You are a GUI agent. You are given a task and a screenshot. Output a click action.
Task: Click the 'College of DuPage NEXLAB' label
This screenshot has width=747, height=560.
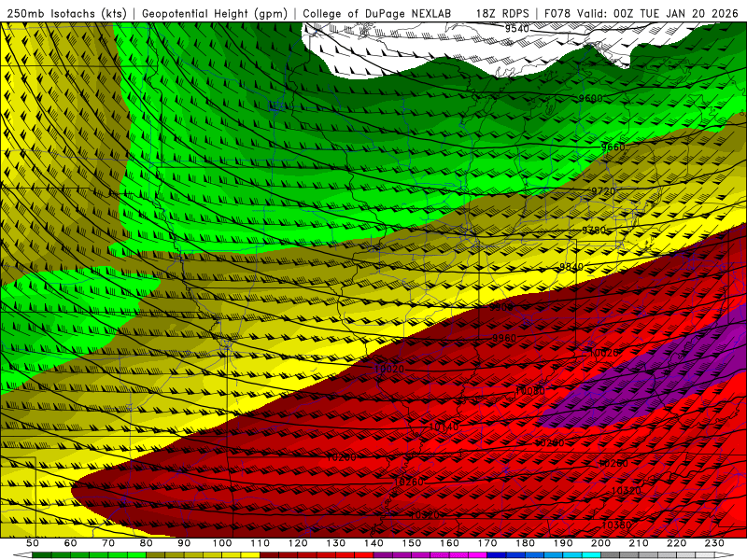coord(377,13)
